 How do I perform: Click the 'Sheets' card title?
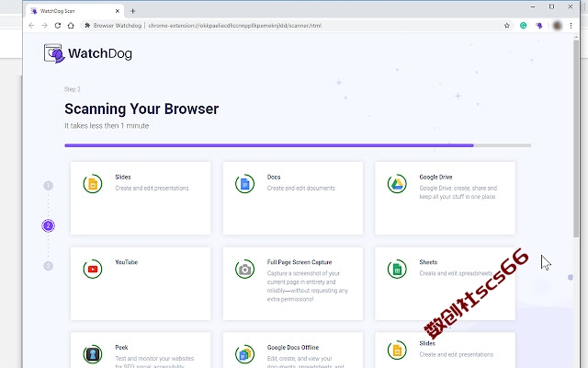click(x=428, y=262)
